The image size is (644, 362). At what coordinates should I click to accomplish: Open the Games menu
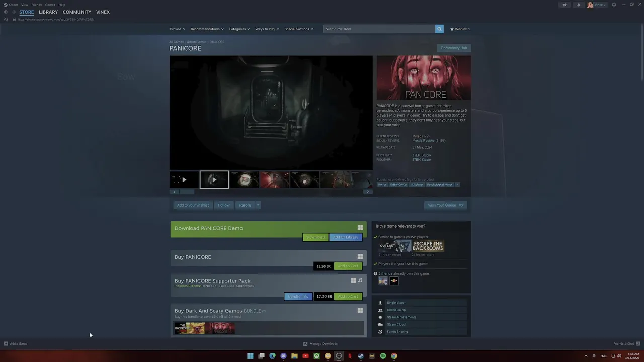point(50,5)
